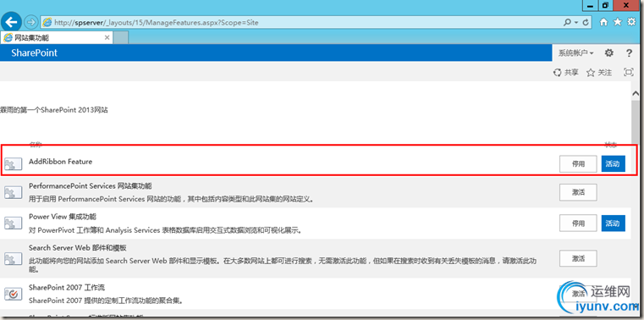
Task: Click the PerformancePoint Services description text
Action: [171, 199]
